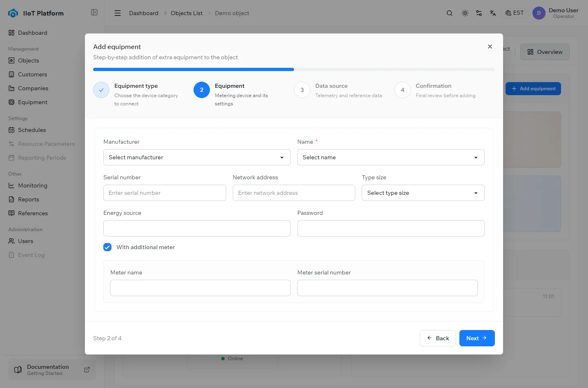Open the hamburger menu icon
588x388 pixels.
tap(118, 13)
